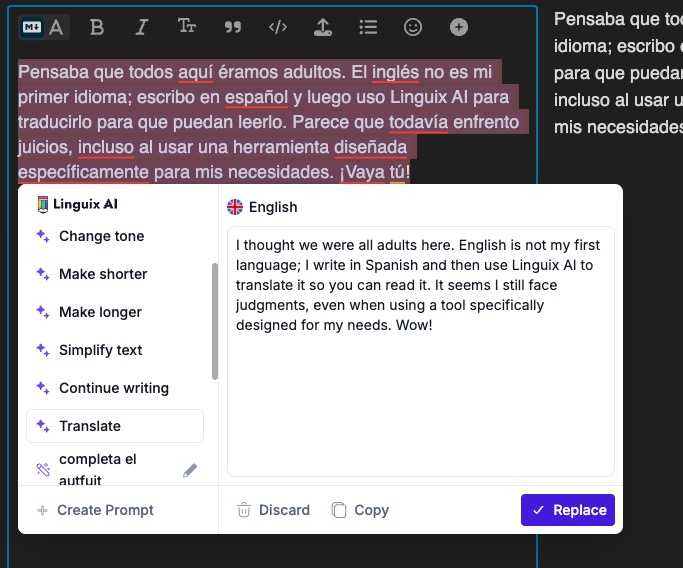The image size is (683, 568).
Task: Apply italic formatting
Action: click(142, 27)
